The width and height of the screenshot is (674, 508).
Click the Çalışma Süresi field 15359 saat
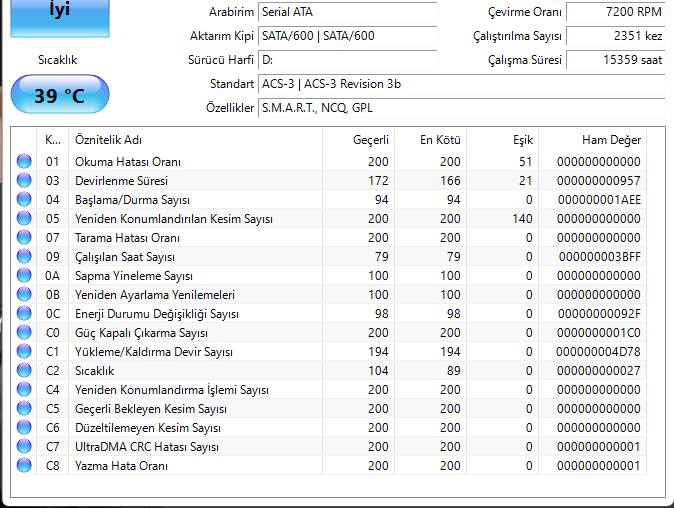point(616,60)
